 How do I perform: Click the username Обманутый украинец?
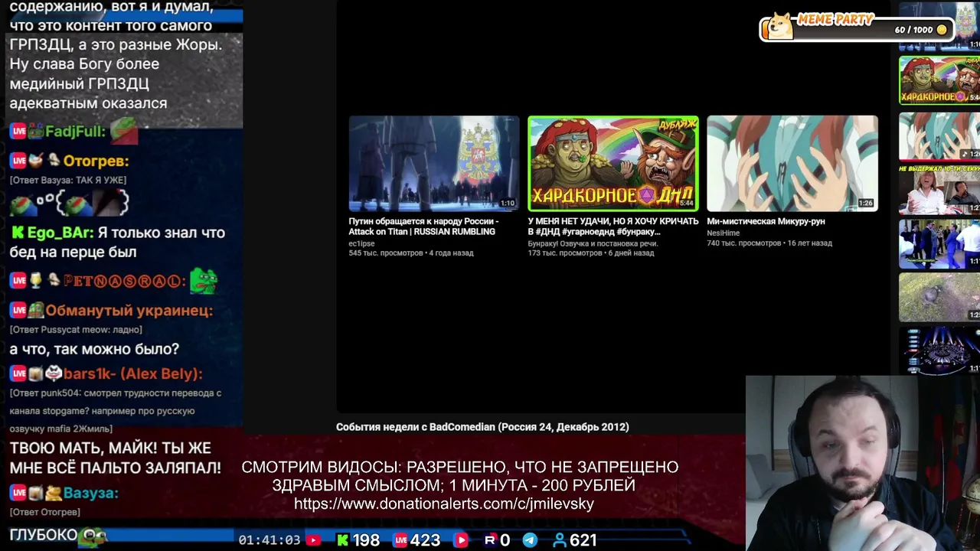(x=129, y=311)
